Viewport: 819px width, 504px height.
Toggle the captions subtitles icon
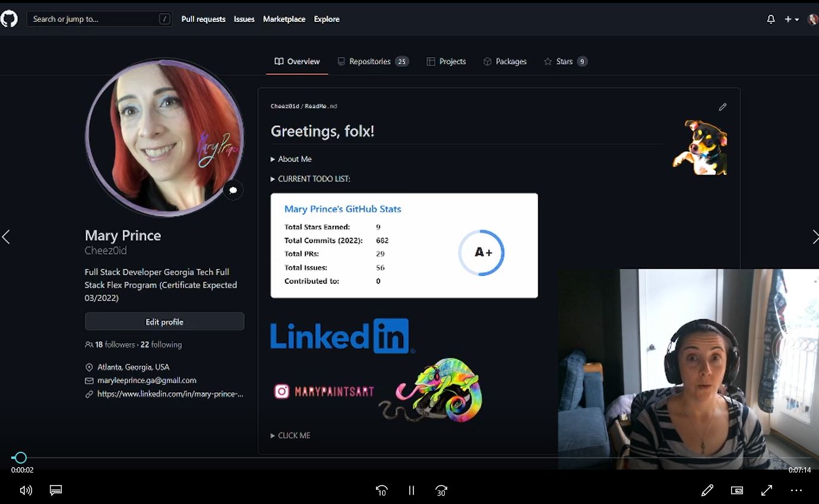(x=56, y=490)
